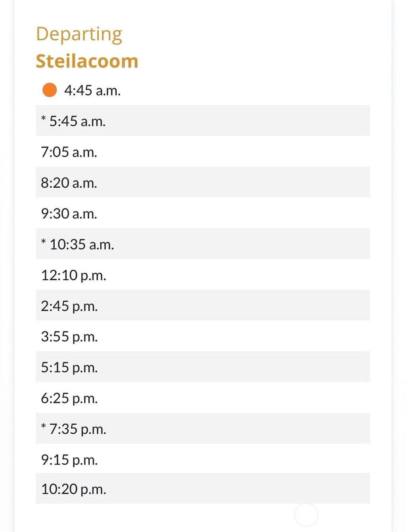Image resolution: width=406 pixels, height=532 pixels.
Task: Click the Departing label
Action: [x=79, y=34]
